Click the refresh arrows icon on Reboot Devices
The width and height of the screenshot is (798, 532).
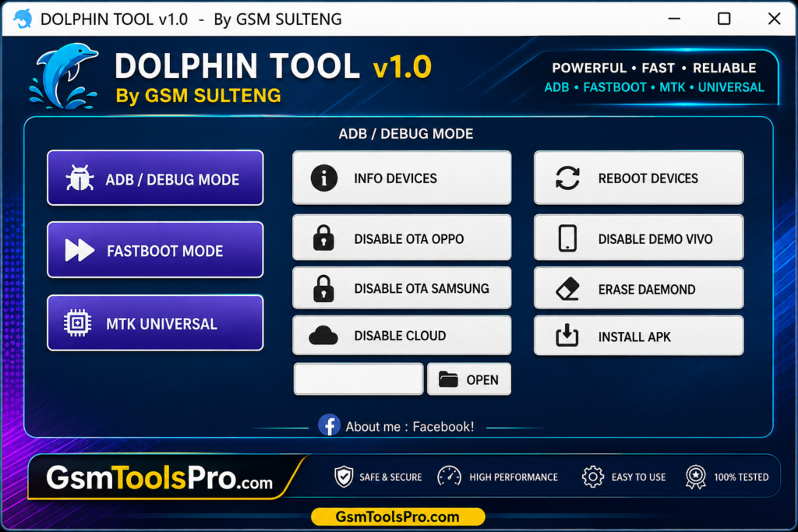click(x=567, y=178)
